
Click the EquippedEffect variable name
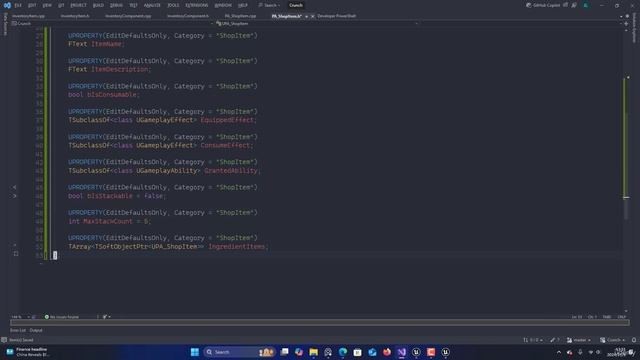tap(227, 120)
